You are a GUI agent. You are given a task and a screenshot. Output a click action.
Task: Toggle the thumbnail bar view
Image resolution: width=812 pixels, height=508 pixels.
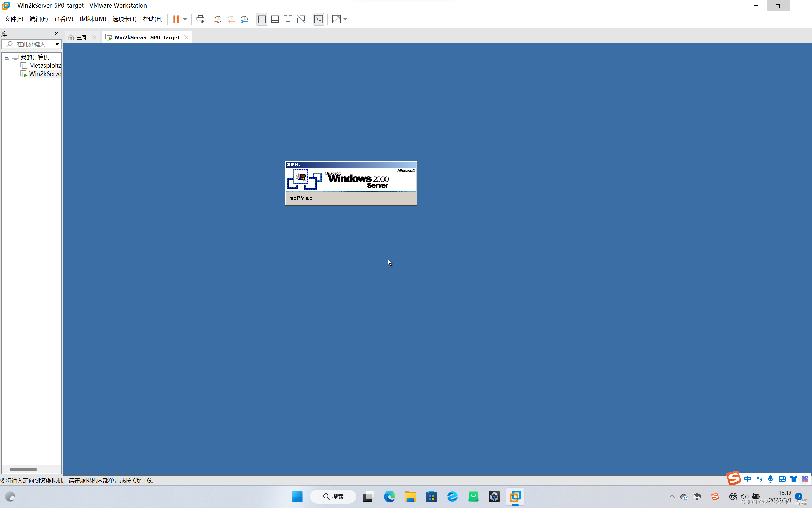(275, 19)
